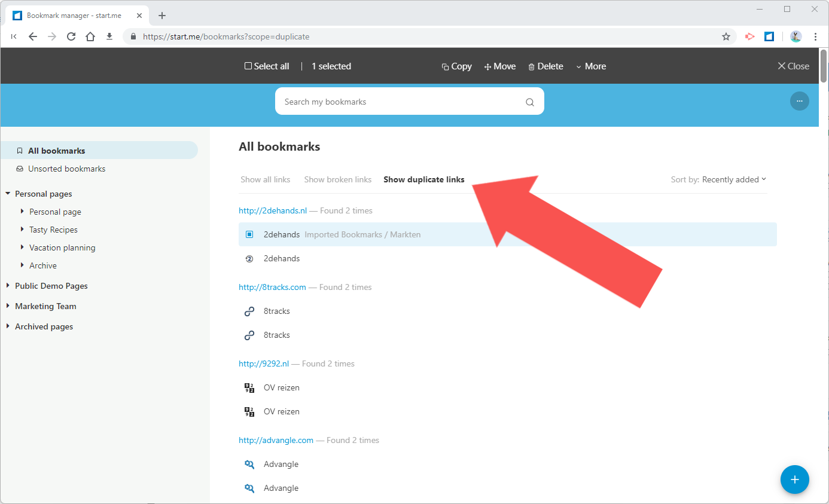The height and width of the screenshot is (504, 829).
Task: Select the Show duplicate links tab
Action: pyautogui.click(x=424, y=179)
